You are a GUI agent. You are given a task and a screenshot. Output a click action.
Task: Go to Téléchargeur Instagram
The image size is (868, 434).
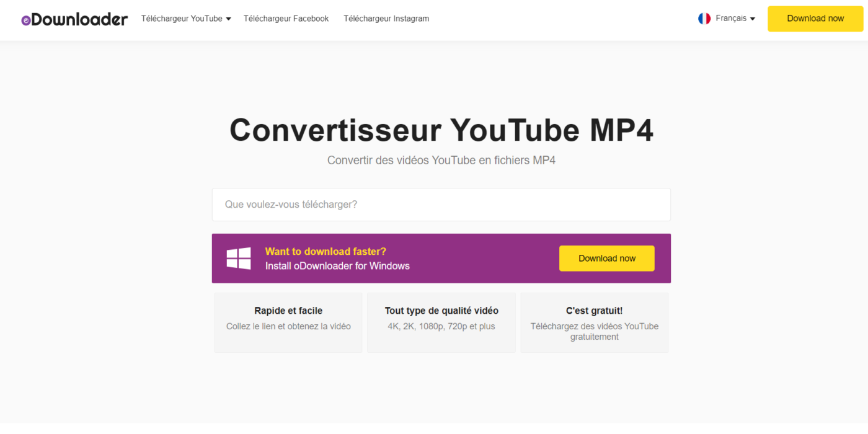click(386, 19)
